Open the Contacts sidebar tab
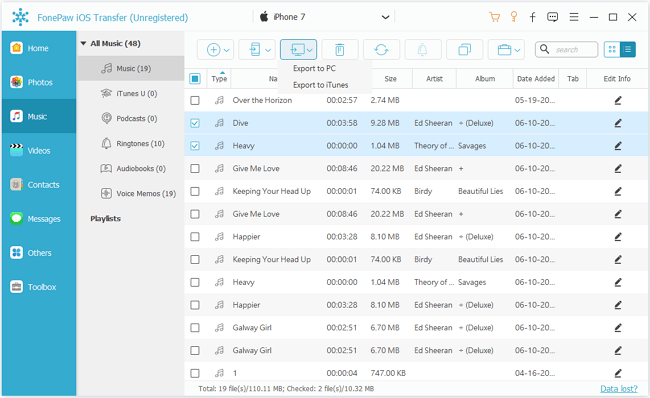The width and height of the screenshot is (650, 398). click(39, 184)
